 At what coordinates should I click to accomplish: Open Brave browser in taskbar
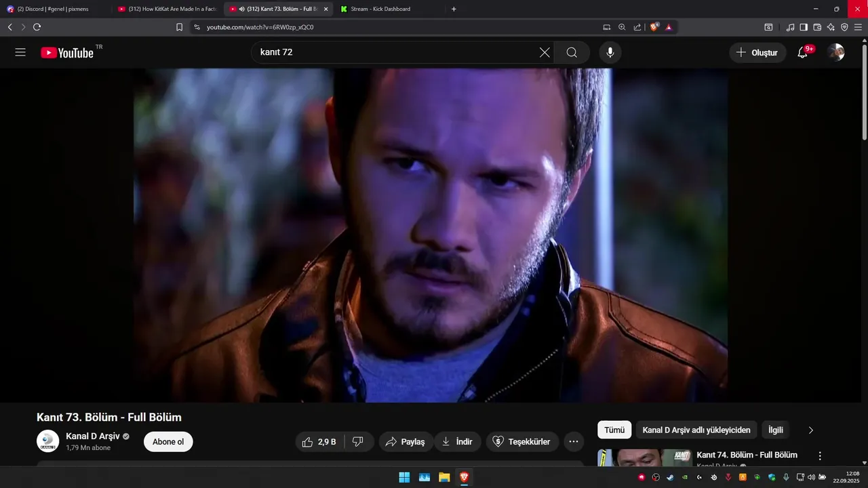tap(464, 477)
